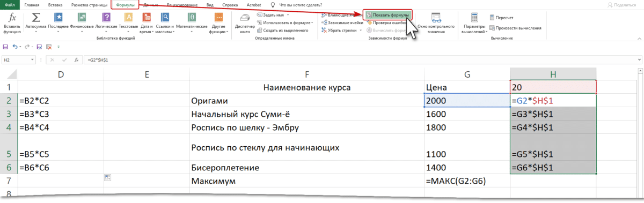Screen dimensions: 644x203
Task: Expand Другие функции dropdown
Action: 228,32
